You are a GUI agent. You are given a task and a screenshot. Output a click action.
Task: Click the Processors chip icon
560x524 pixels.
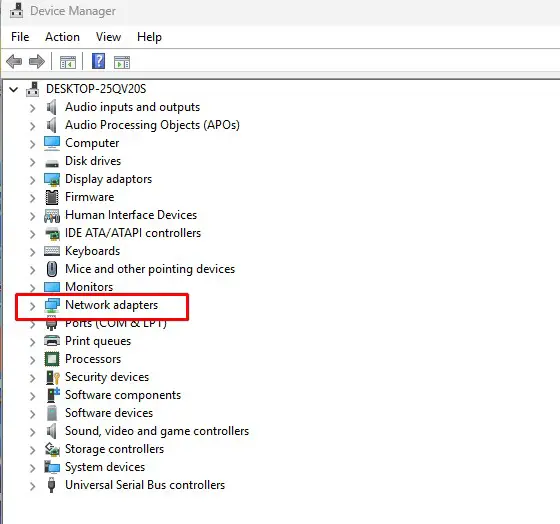(52, 359)
